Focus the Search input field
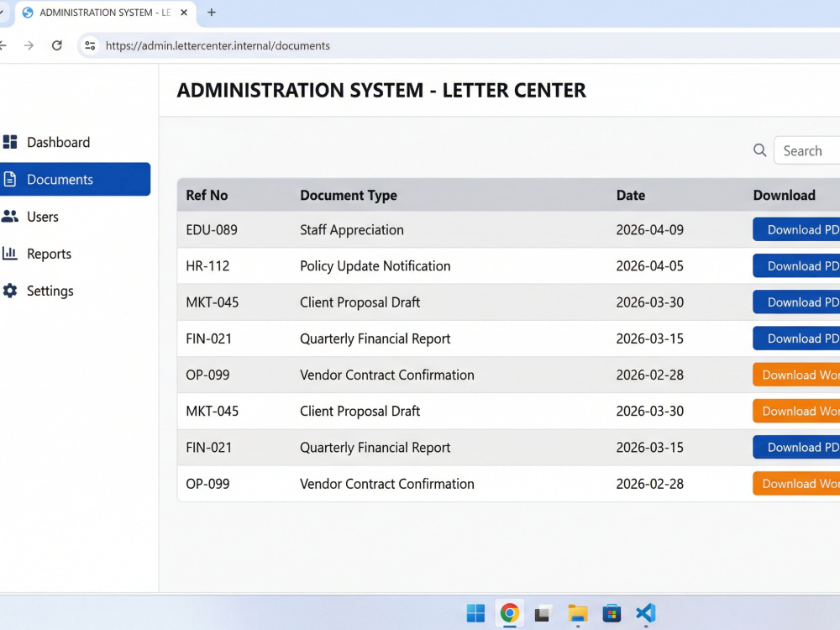 coord(806,150)
